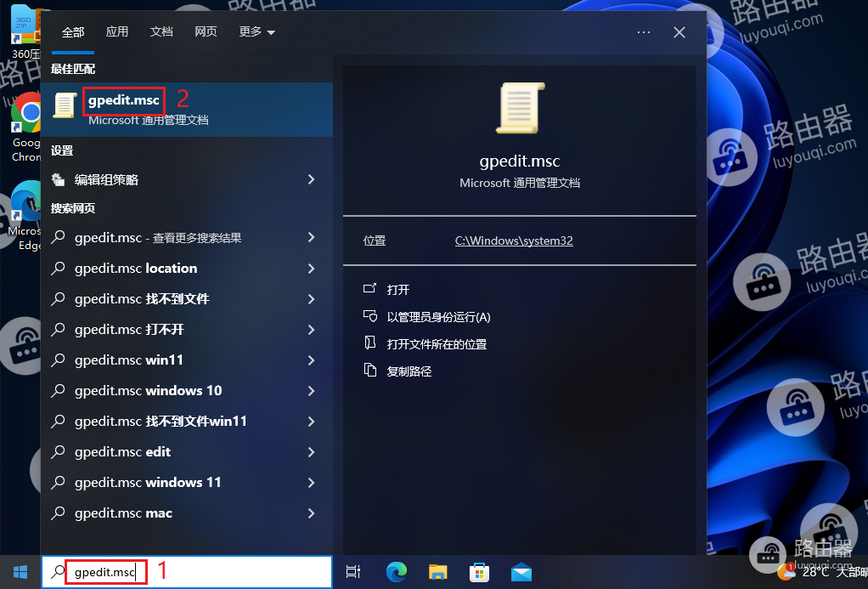Expand arrow for gpedit.msc mac
This screenshot has height=589, width=868.
[311, 513]
